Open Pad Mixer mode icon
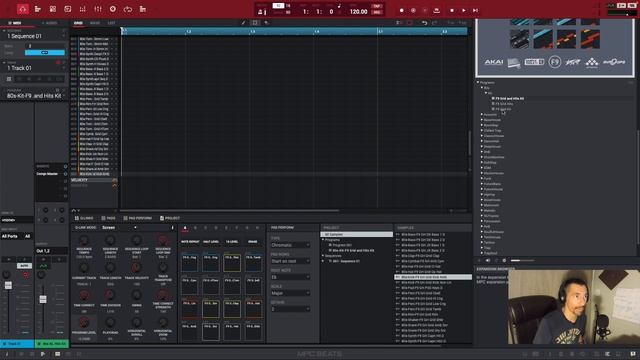The image size is (640, 360). point(83,9)
